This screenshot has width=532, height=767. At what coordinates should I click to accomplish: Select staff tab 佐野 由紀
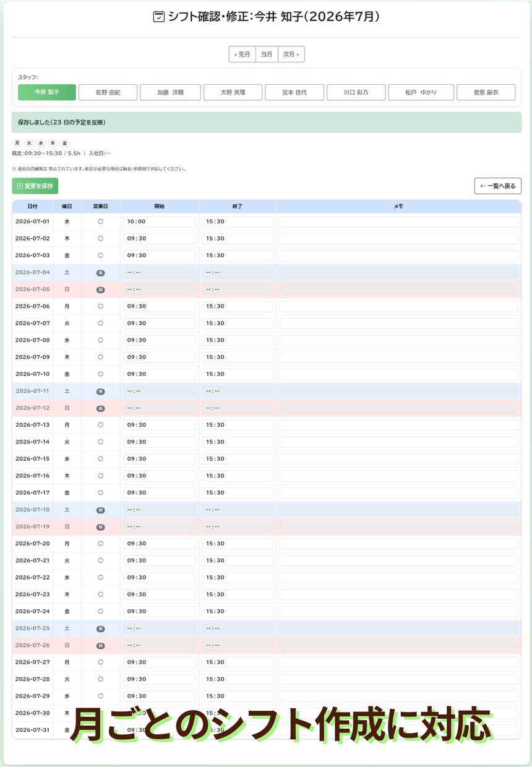click(108, 92)
